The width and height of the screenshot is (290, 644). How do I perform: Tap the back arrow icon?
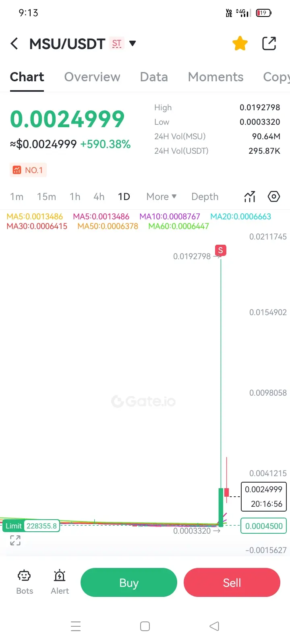14,43
